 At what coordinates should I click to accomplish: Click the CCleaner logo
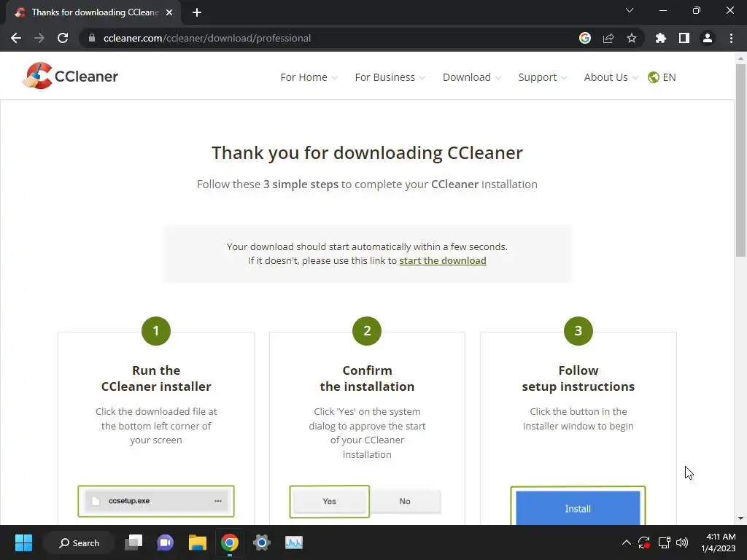pos(71,76)
